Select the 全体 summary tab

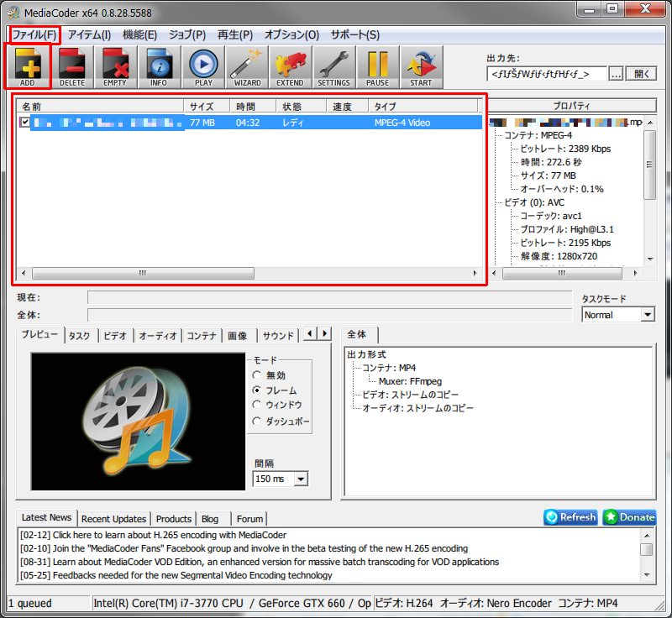[x=357, y=334]
